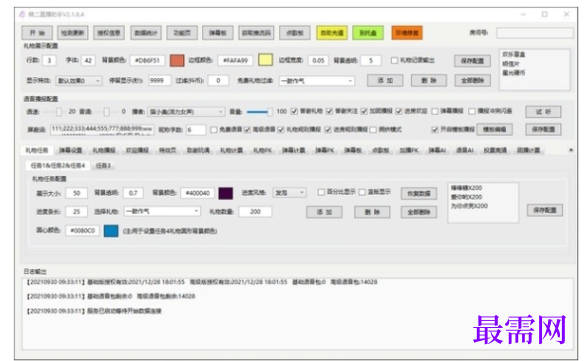
Task: Click 添加 in the gift display section
Action: click(385, 80)
